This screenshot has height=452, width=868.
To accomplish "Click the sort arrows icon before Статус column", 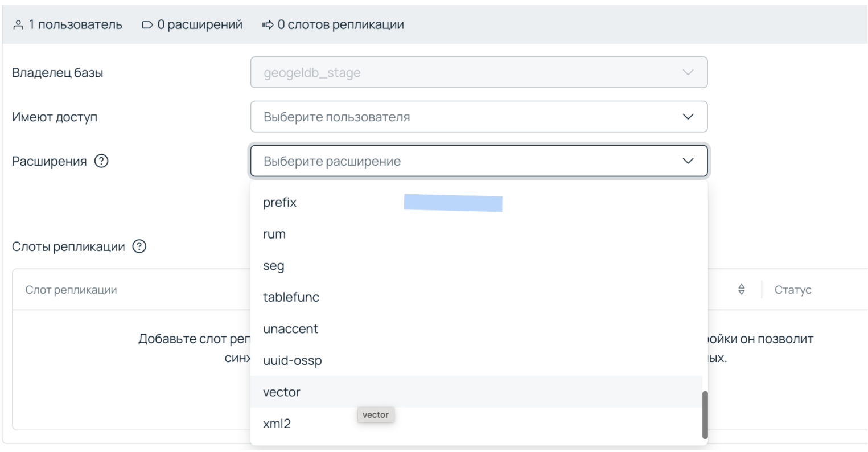I will tap(741, 289).
